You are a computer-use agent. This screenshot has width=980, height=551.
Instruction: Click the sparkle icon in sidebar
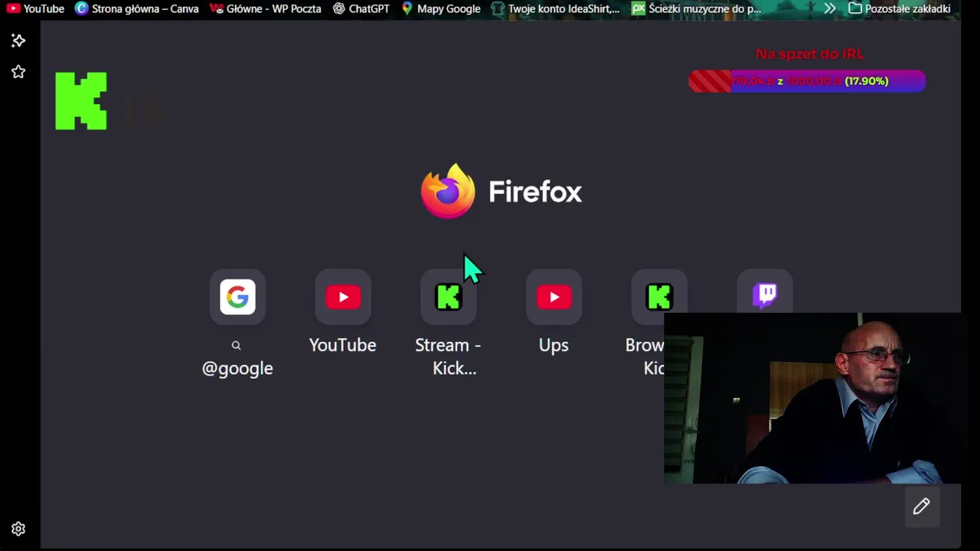(x=18, y=41)
